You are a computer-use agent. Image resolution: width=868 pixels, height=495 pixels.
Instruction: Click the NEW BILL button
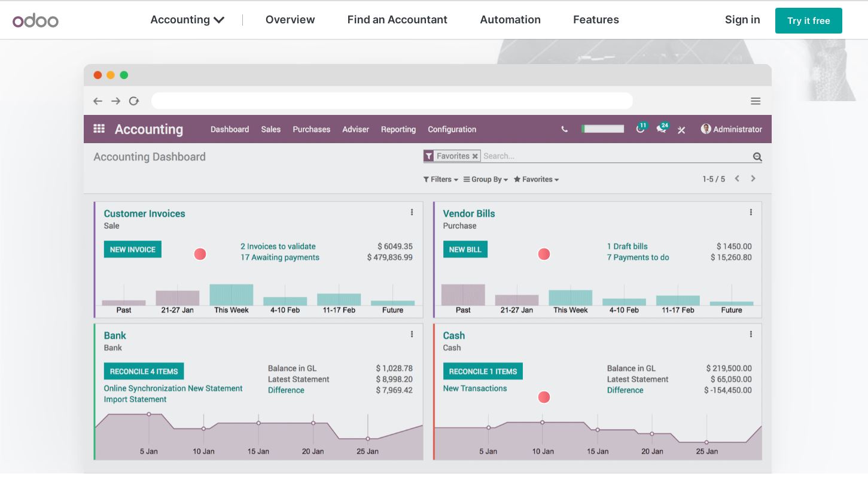tap(465, 250)
